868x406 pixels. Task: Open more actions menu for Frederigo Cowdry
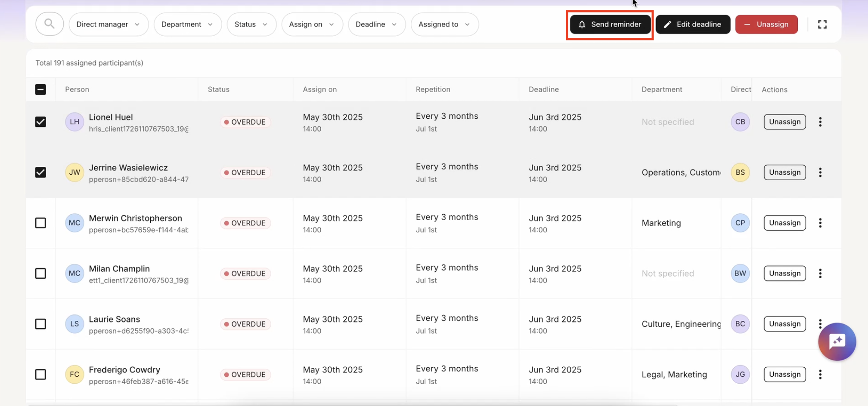[x=820, y=375]
